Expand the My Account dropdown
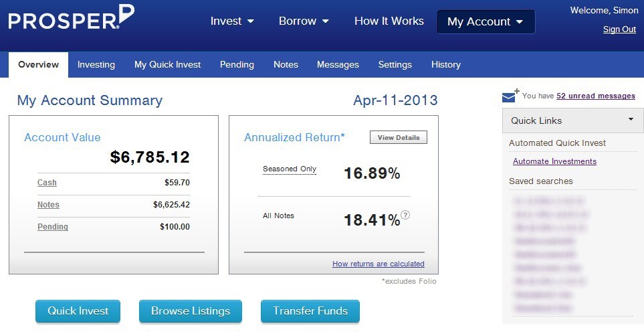Viewport: 644px width, 336px height. click(486, 22)
